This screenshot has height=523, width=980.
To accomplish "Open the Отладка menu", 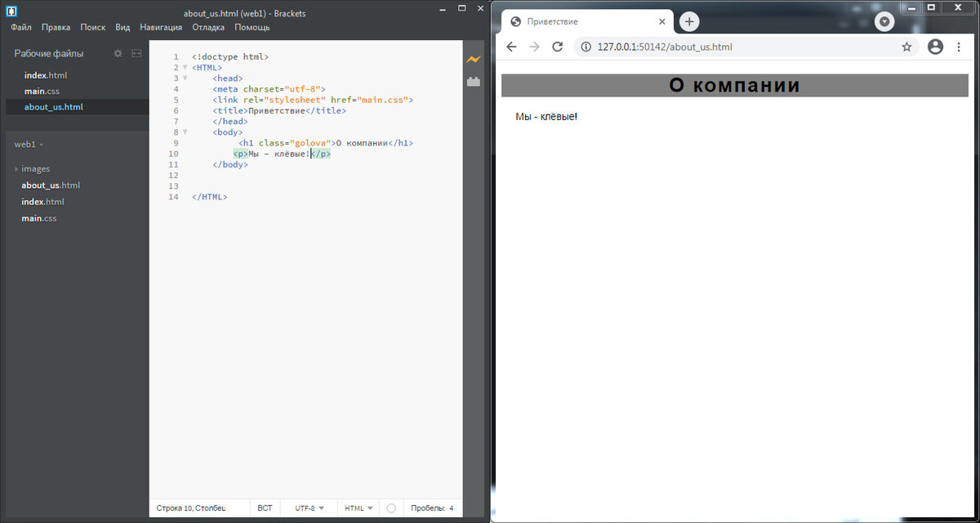I will pyautogui.click(x=208, y=27).
